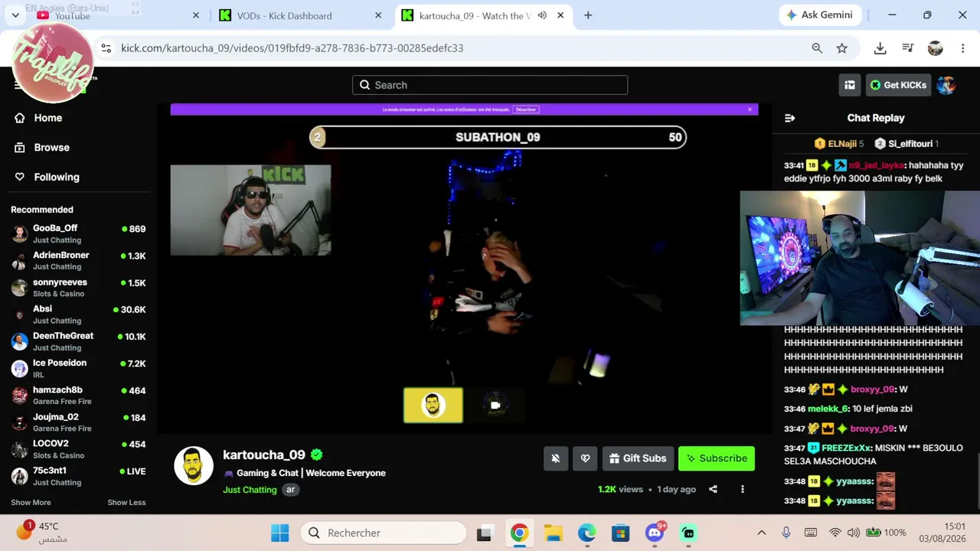Launch Microsoft Edge from the taskbar
The image size is (980, 551).
pos(586,533)
